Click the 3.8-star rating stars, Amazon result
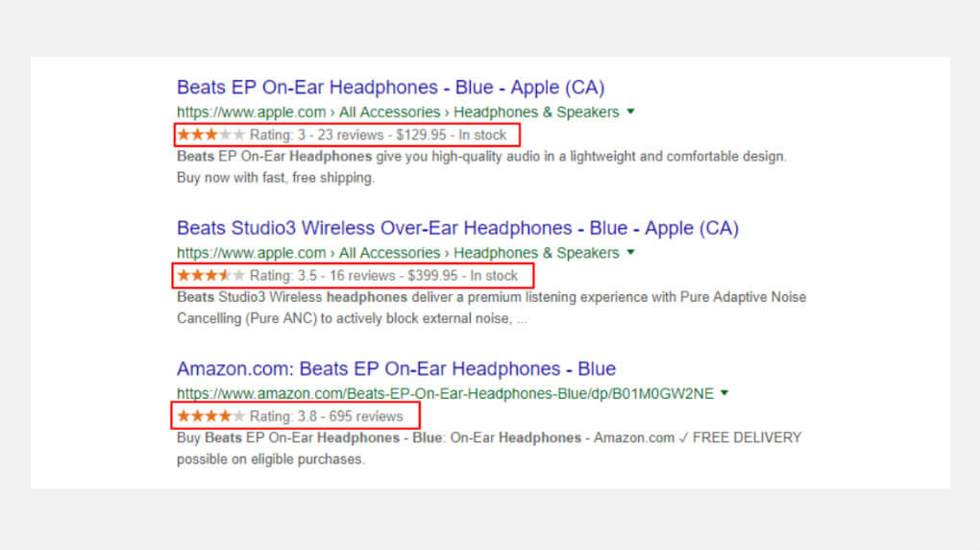 (210, 416)
